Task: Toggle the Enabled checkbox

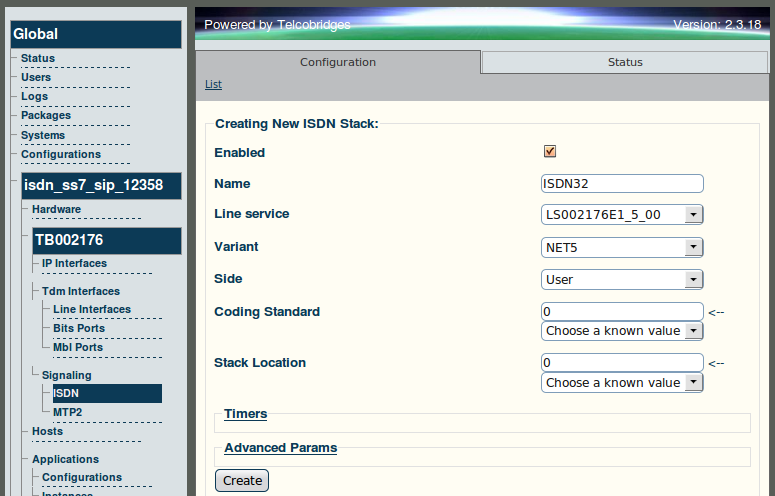Action: click(x=550, y=151)
